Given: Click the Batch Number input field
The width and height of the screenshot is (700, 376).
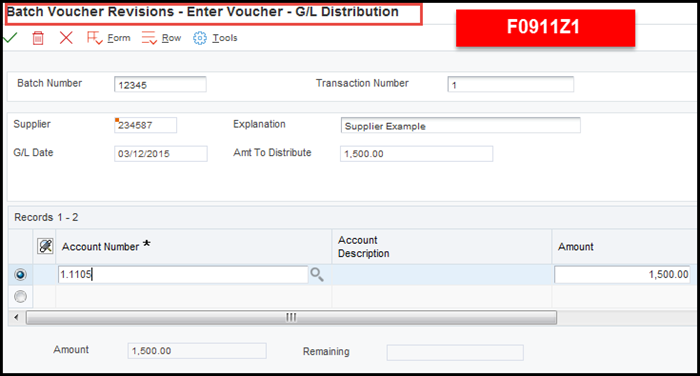Looking at the screenshot, I should click(x=160, y=84).
